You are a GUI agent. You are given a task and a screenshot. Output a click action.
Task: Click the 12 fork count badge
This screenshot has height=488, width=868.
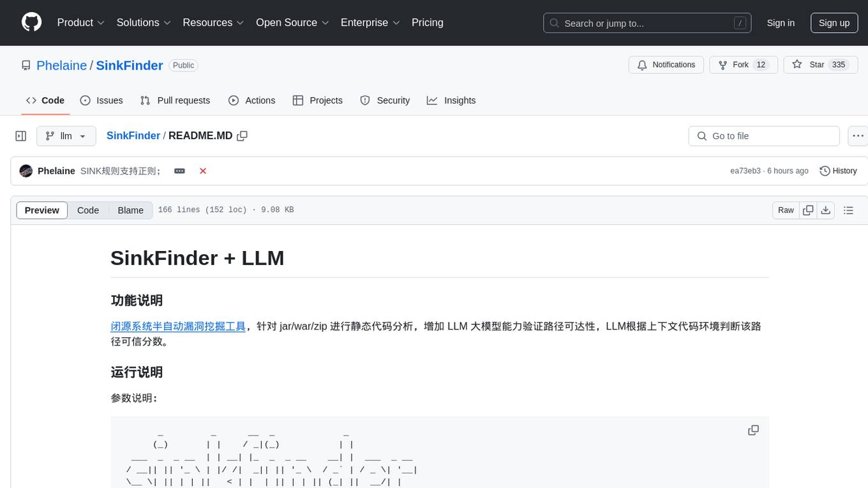pyautogui.click(x=761, y=65)
